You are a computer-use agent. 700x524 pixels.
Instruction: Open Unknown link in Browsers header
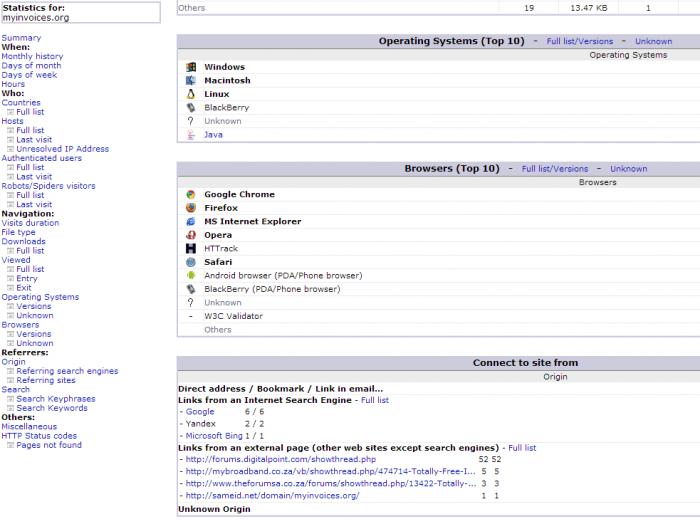(x=629, y=169)
